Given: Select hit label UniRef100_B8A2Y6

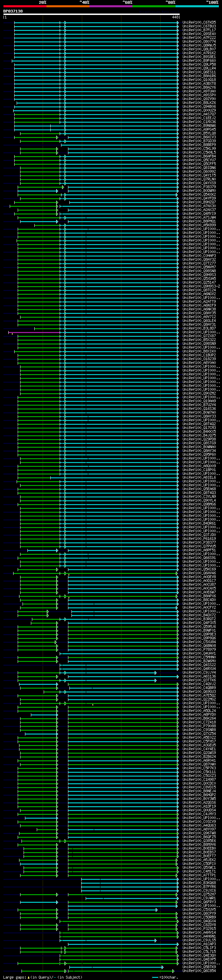Looking at the screenshot, I should click(199, 88).
